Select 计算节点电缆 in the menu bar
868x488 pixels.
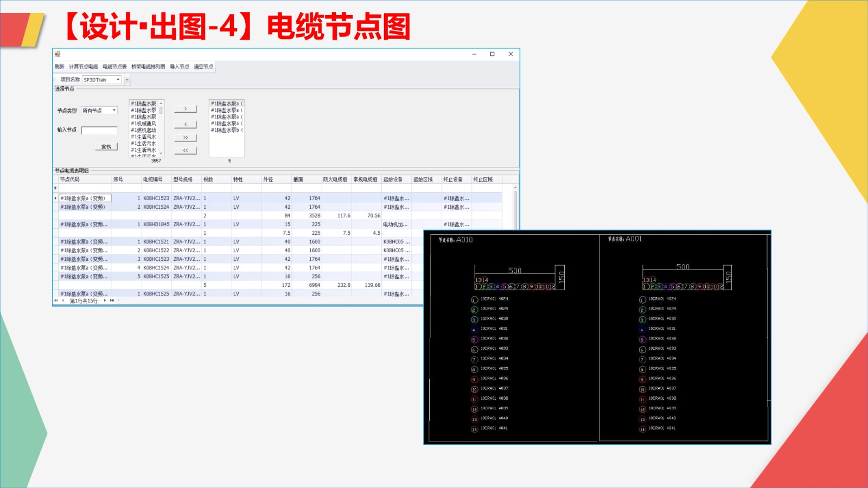coord(84,67)
